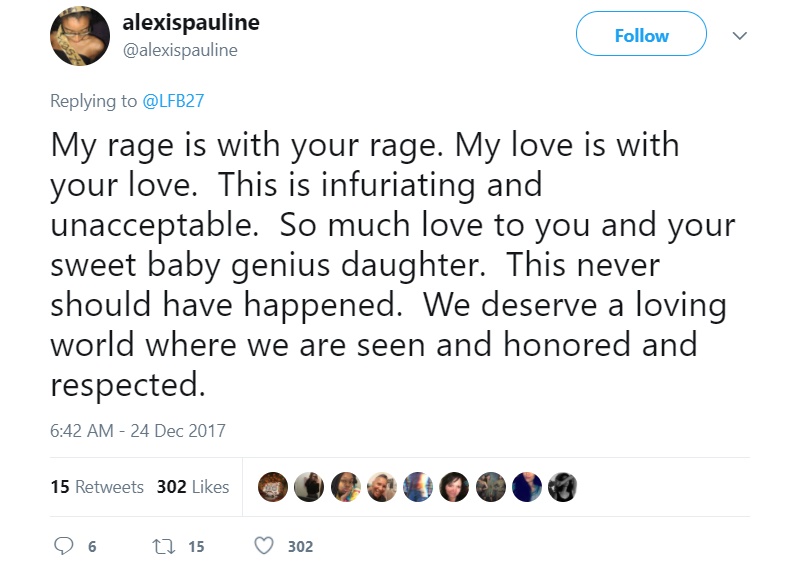The image size is (800, 570).
Task: Open alexispauline's profile avatar
Action: click(x=80, y=36)
